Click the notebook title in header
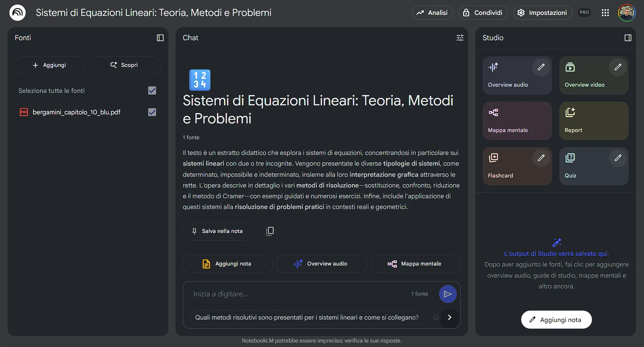The width and height of the screenshot is (644, 347). pyautogui.click(x=154, y=13)
